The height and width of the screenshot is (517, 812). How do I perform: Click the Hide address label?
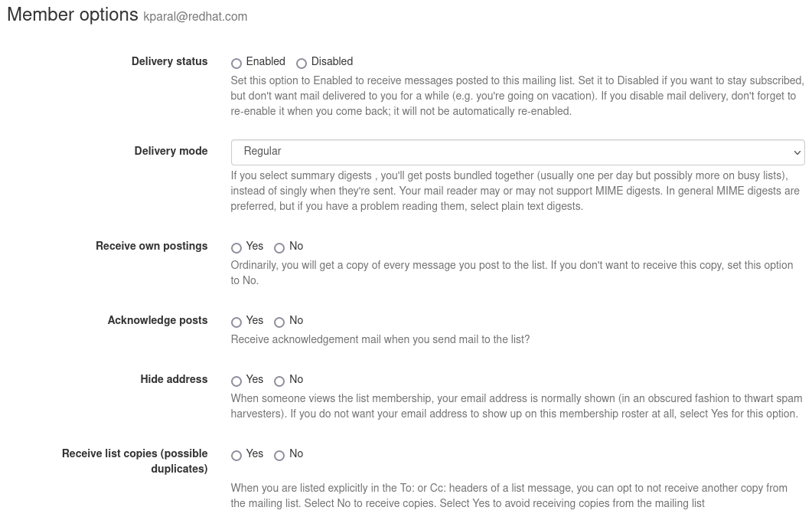click(x=174, y=379)
